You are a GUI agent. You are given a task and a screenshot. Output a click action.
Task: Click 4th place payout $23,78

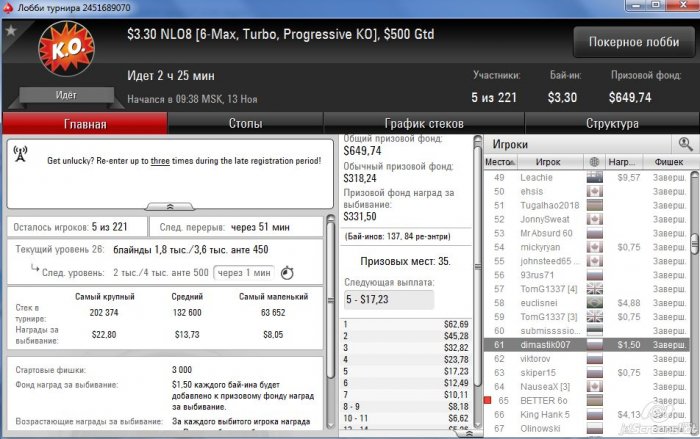(456, 360)
